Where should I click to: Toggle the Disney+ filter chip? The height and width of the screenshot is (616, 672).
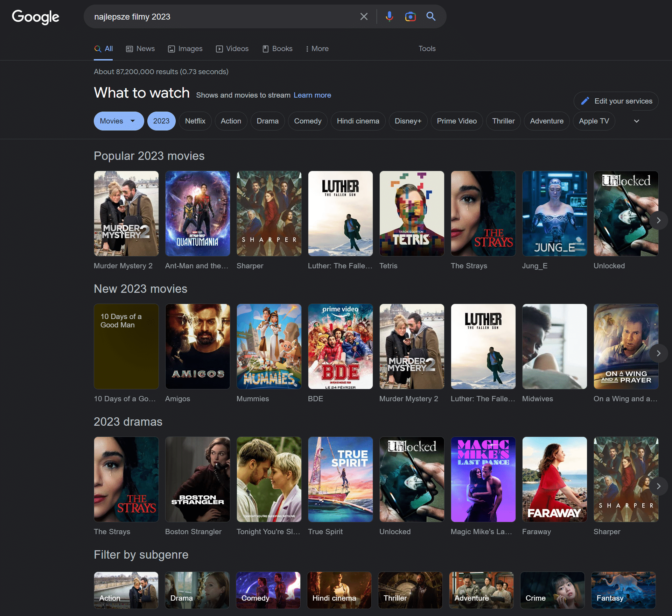(408, 121)
